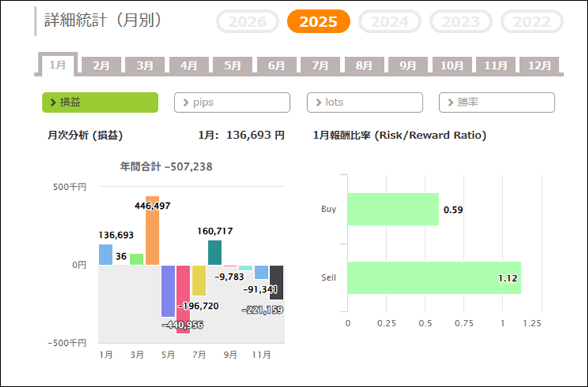Click the active 2025 year button
This screenshot has width=588, height=387.
pos(318,22)
